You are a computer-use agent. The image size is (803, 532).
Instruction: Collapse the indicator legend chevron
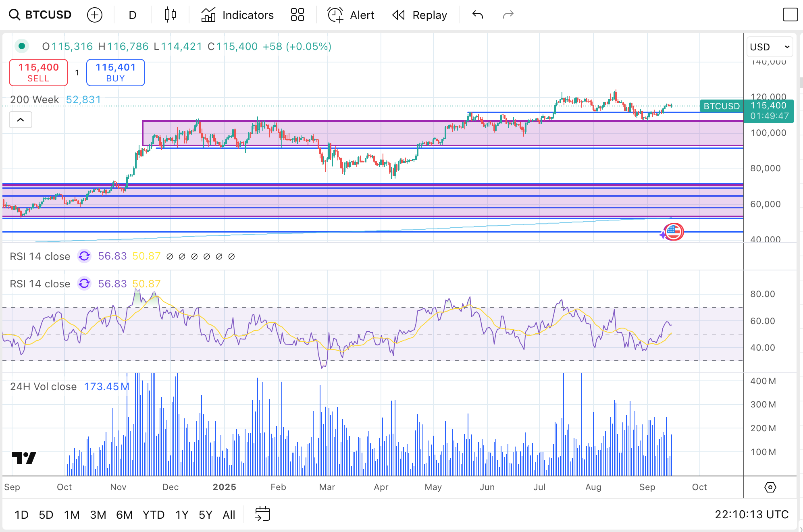pyautogui.click(x=21, y=120)
